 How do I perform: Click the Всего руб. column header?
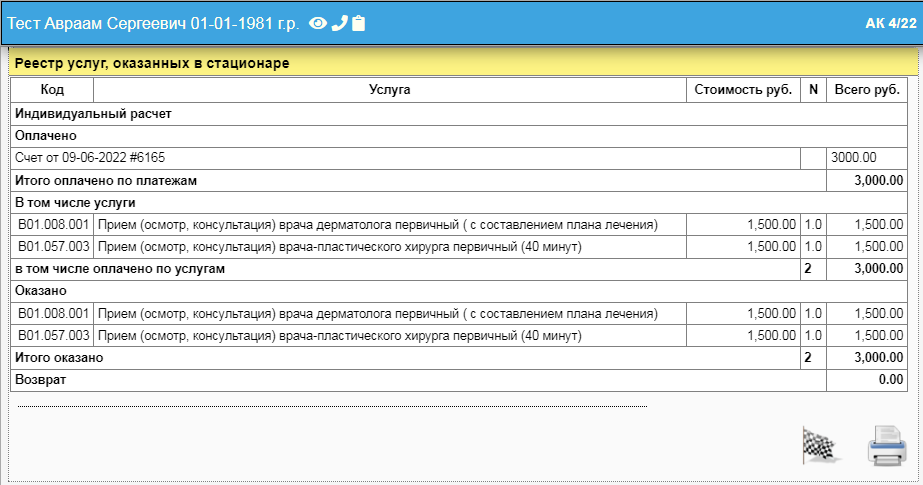[x=866, y=90]
